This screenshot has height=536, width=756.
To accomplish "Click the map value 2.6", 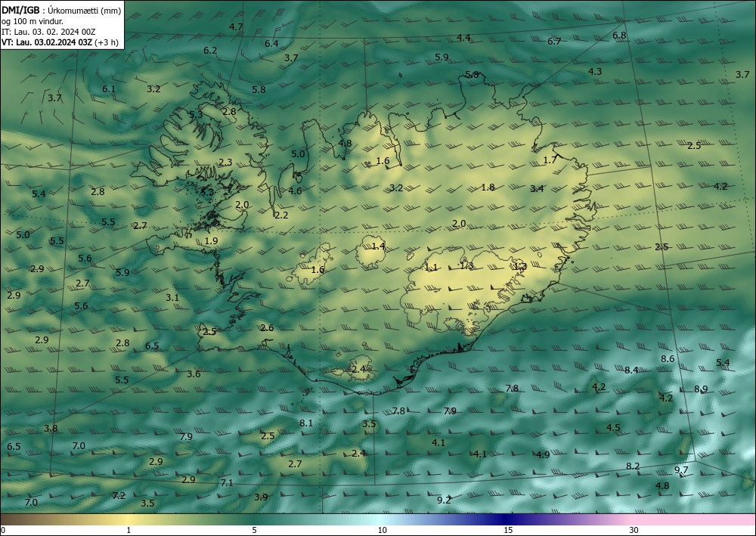I will [x=267, y=328].
